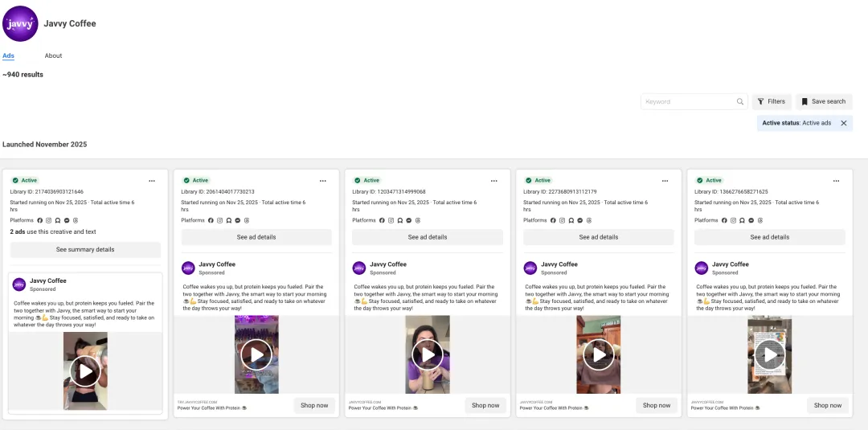Click the Save search button

[x=824, y=102]
